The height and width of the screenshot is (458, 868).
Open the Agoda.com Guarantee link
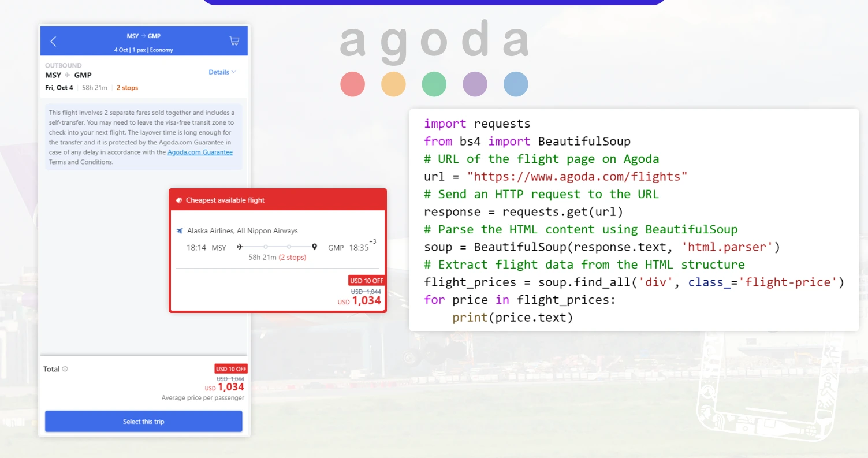click(x=200, y=152)
